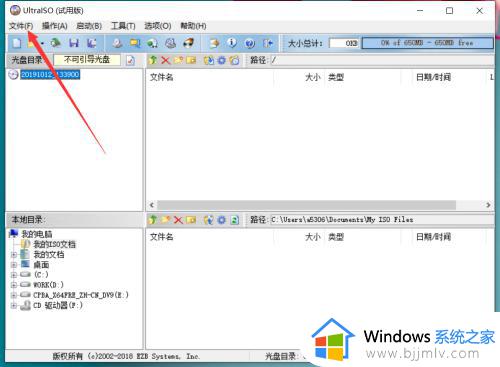Click the Extract icon in main toolbar
Screen dimensions: 500x367
pos(214,43)
